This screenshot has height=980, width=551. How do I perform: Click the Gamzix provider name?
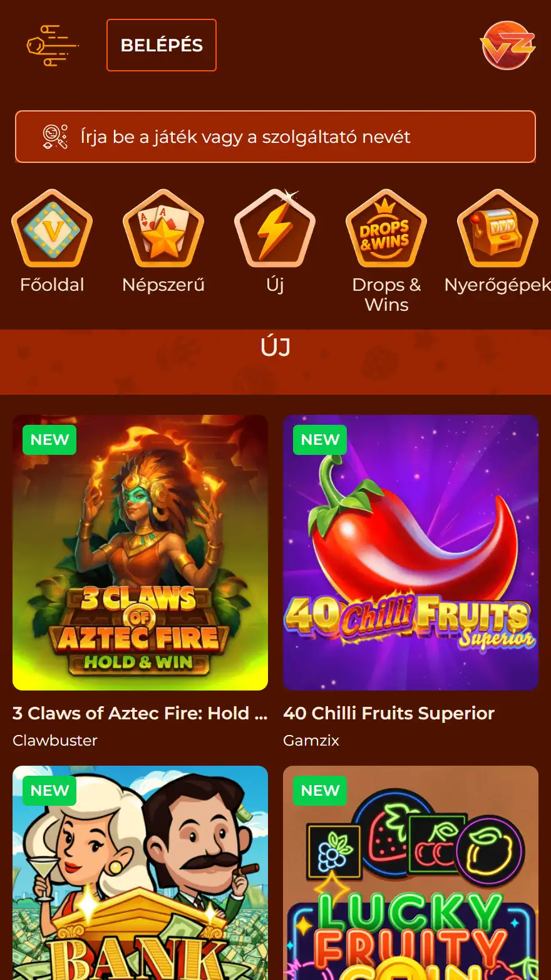coord(311,741)
